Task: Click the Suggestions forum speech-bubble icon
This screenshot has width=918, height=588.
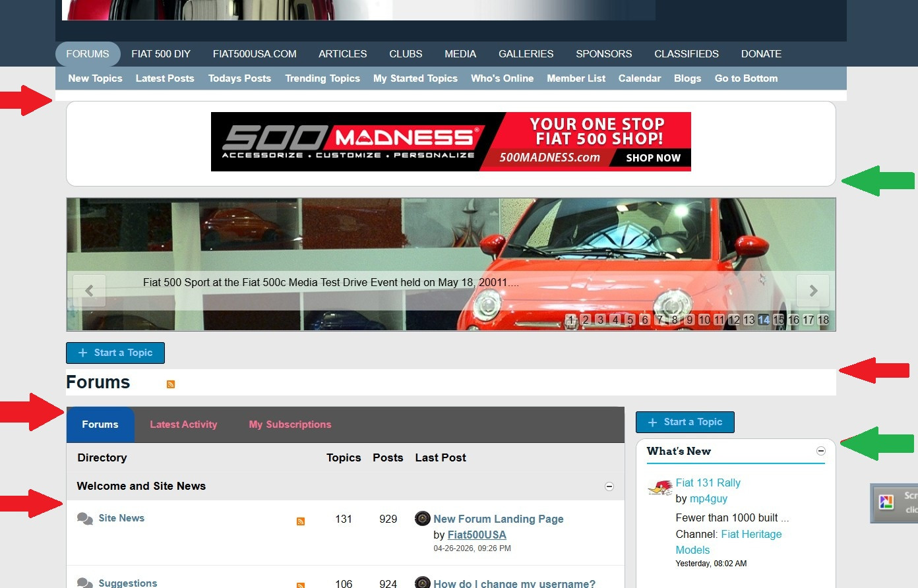Action: 85,583
